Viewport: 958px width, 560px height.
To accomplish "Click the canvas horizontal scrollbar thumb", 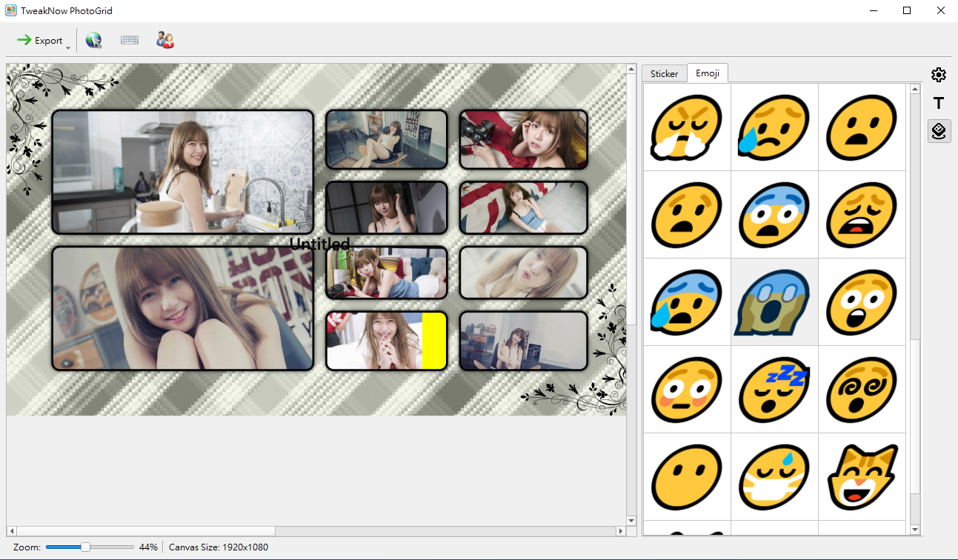I will [x=146, y=531].
